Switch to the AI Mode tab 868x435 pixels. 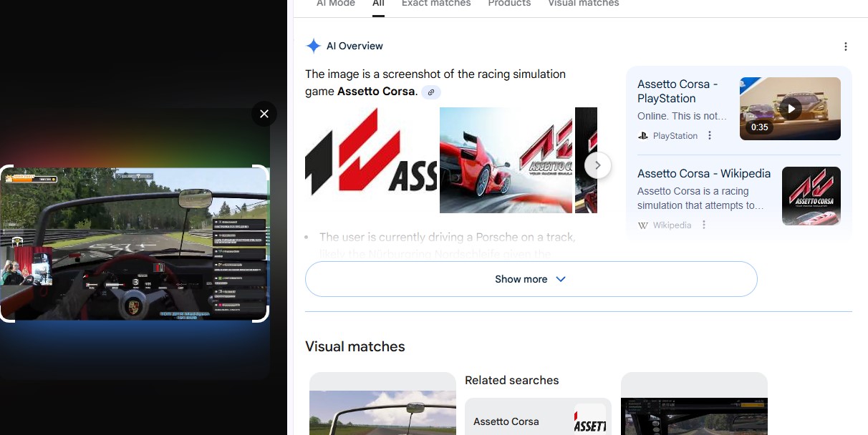336,4
